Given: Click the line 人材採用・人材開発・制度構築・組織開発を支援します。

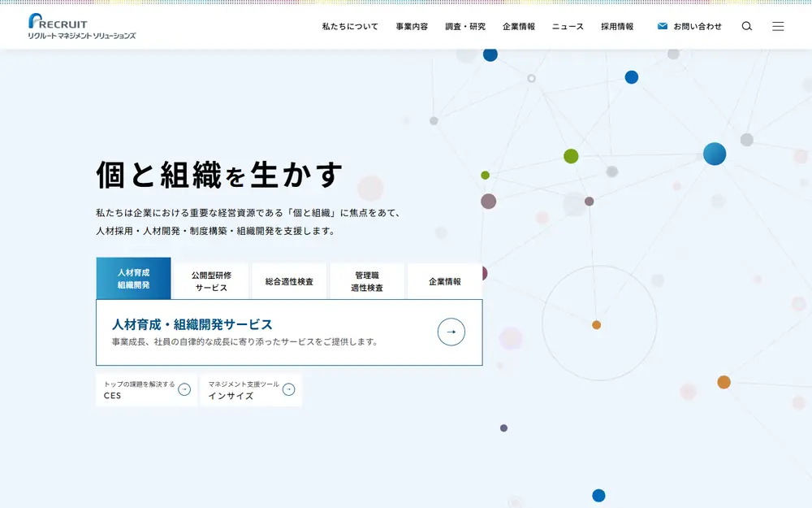Looking at the screenshot, I should 215,231.
